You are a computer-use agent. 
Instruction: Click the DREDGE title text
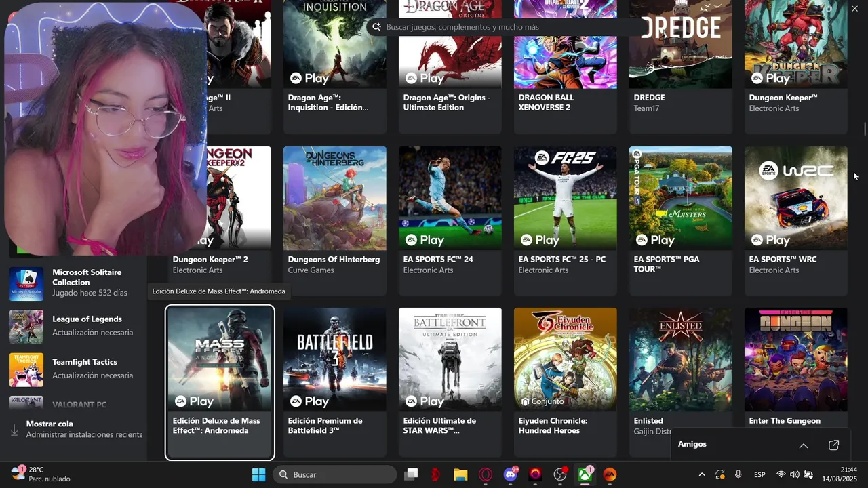[649, 98]
